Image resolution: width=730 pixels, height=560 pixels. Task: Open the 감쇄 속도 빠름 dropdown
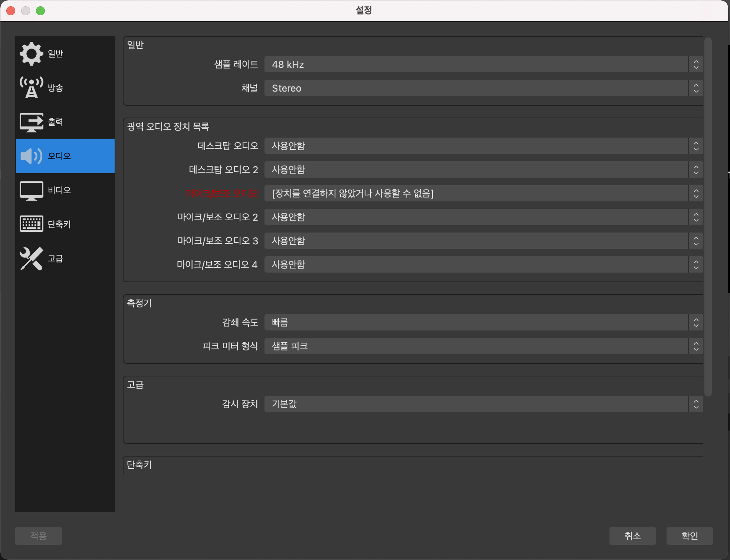point(483,323)
